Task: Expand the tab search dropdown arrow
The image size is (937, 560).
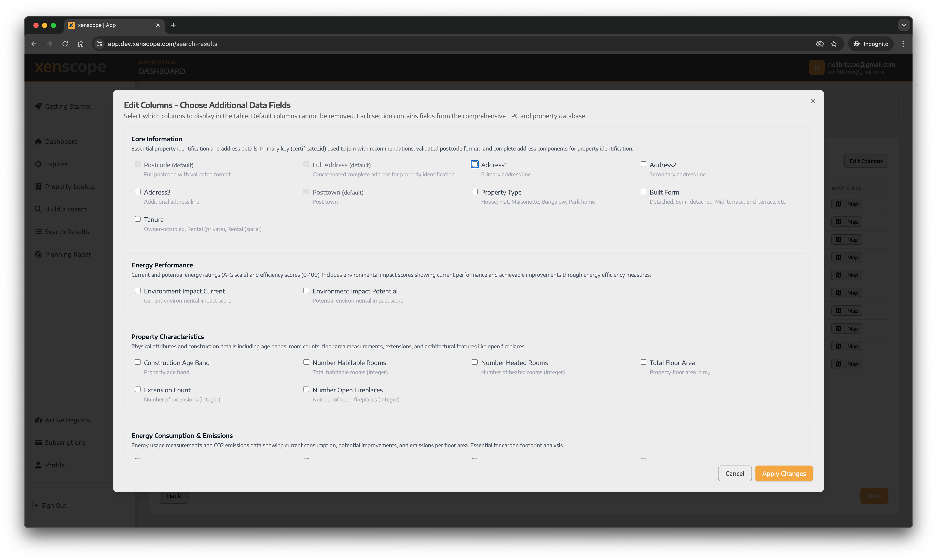Action: pos(903,25)
